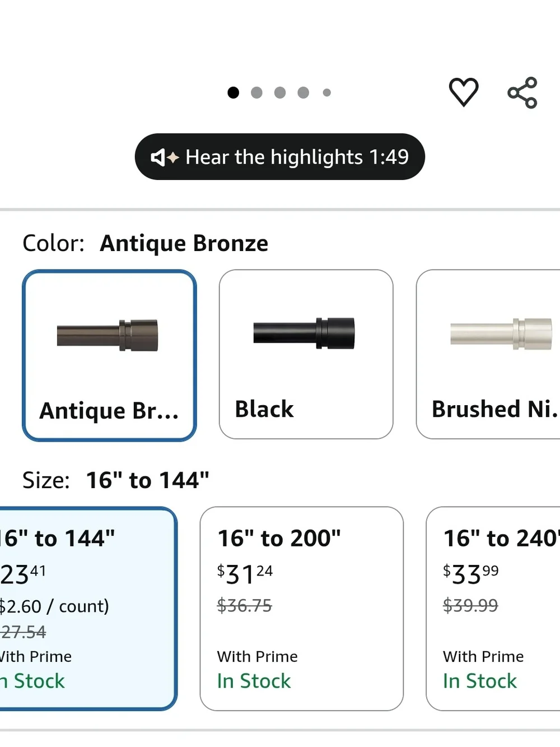This screenshot has width=560, height=747.
Task: Tap the heart wishlist icon
Action: click(464, 92)
